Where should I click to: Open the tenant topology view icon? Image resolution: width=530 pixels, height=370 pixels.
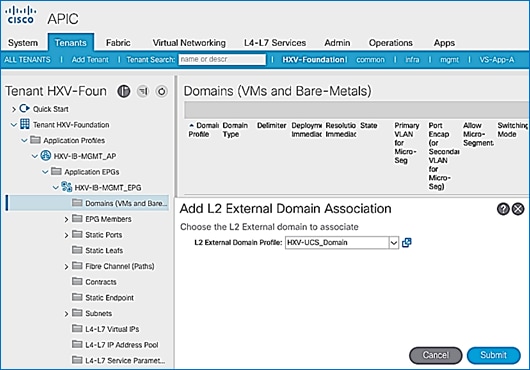coord(124,91)
